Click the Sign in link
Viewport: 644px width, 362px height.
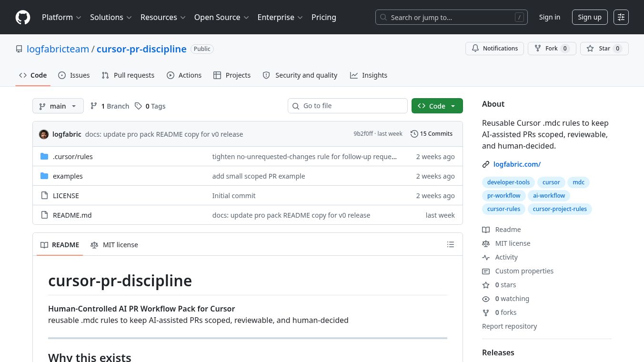pyautogui.click(x=550, y=17)
